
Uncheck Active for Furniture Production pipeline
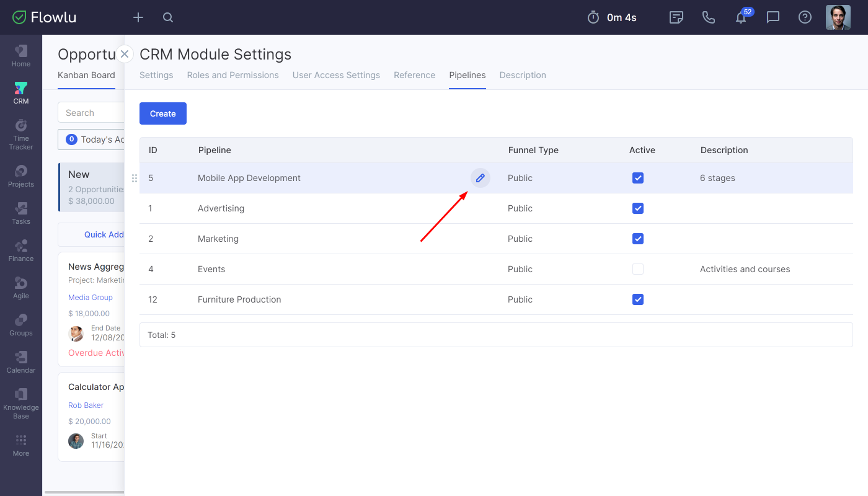638,299
